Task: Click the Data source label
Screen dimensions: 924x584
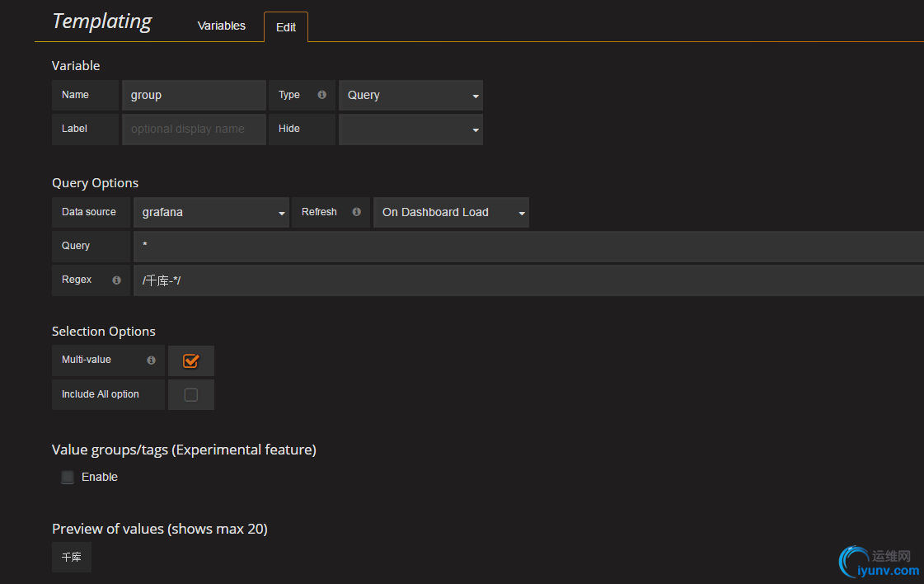Action: [x=89, y=212]
